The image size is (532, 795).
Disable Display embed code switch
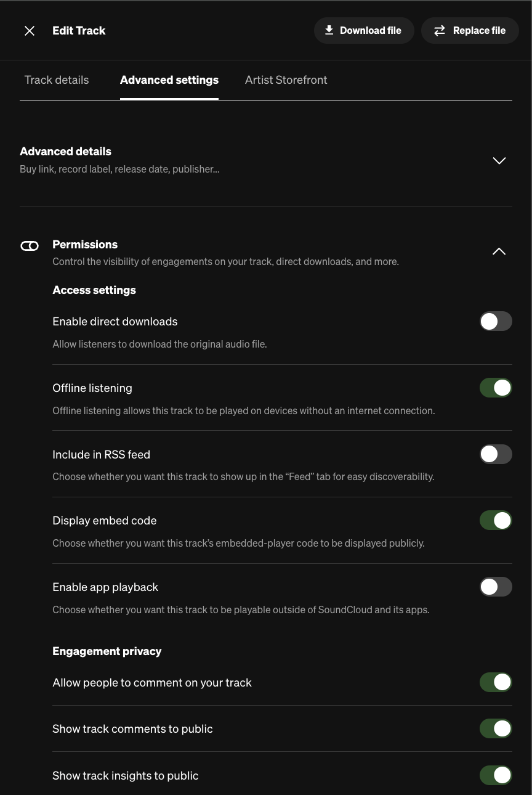(496, 520)
